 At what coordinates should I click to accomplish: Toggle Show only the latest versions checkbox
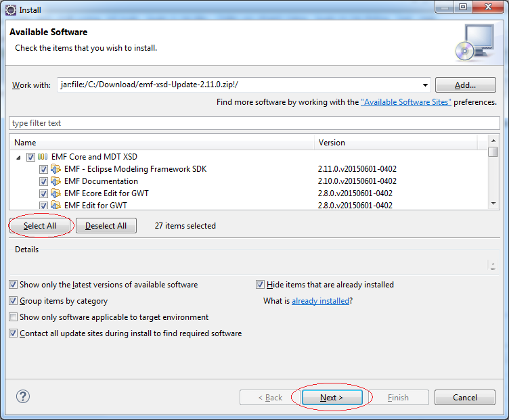pos(13,285)
